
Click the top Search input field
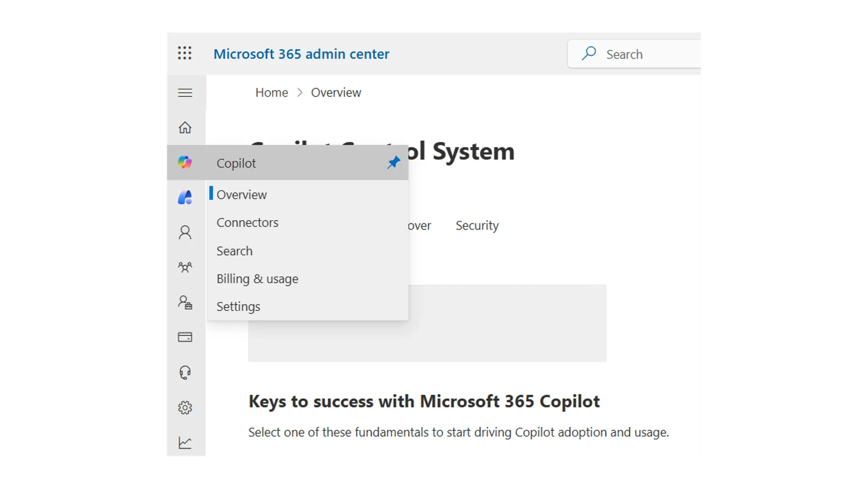coord(642,54)
